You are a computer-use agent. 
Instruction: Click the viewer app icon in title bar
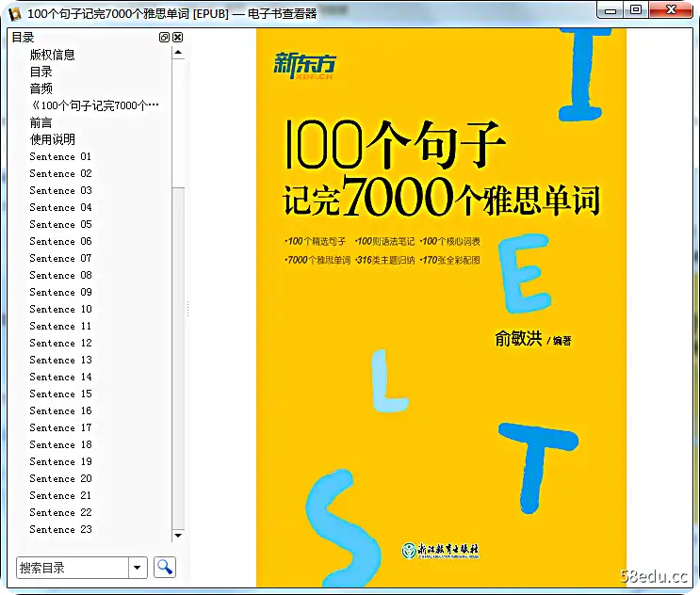tap(15, 14)
